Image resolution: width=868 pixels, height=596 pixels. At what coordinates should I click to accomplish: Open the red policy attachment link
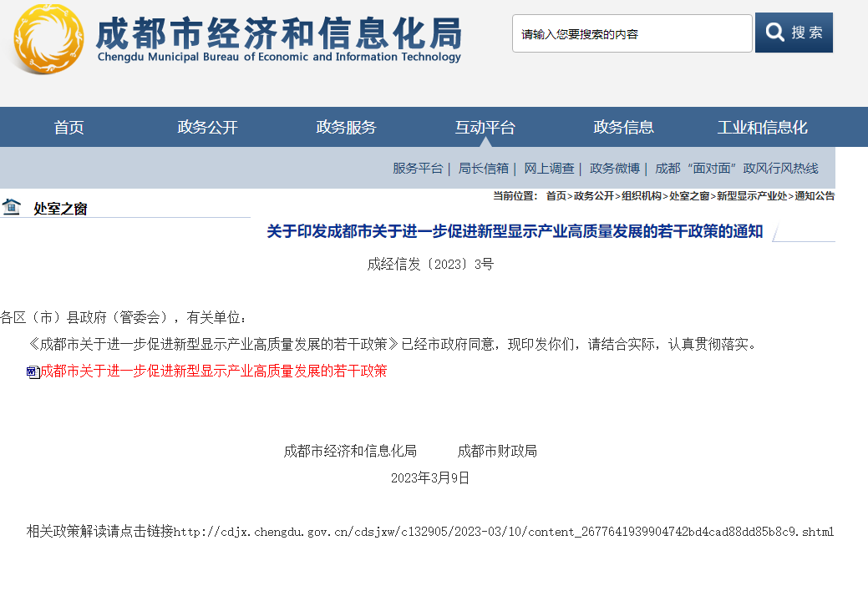click(214, 371)
